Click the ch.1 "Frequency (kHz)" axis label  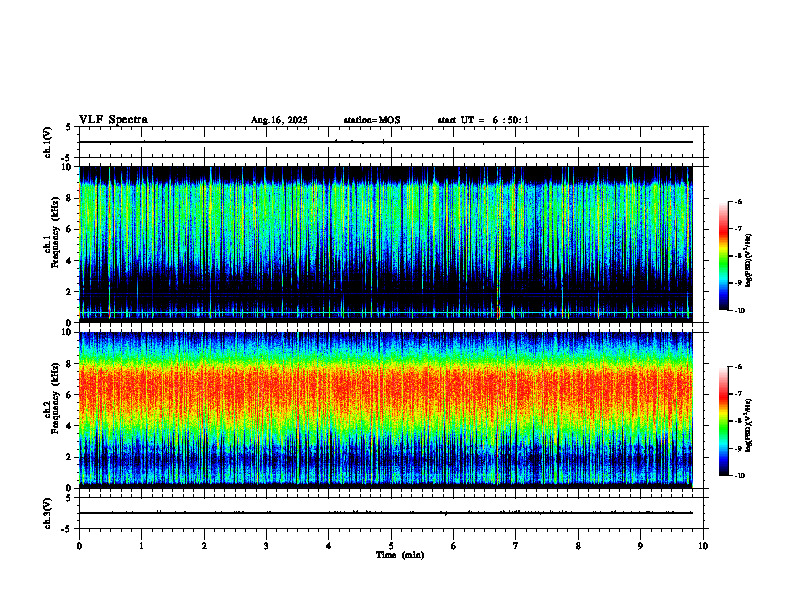tap(56, 231)
